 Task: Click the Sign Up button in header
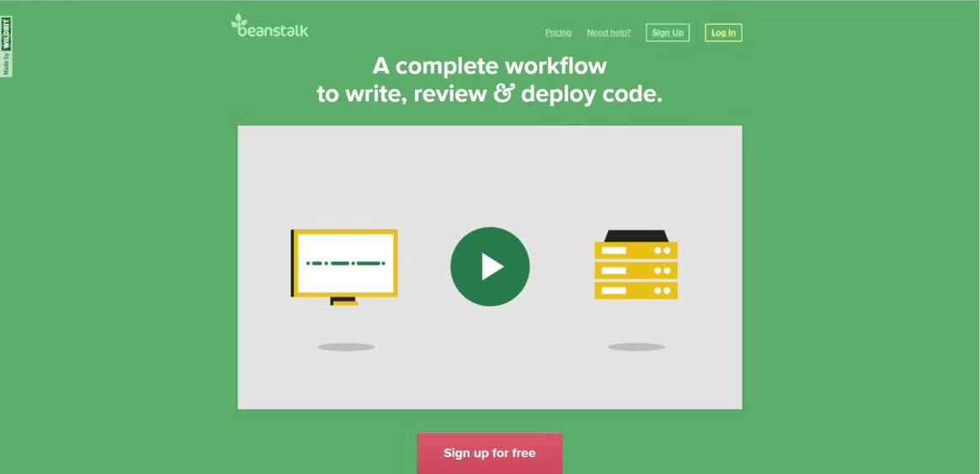[x=667, y=32]
